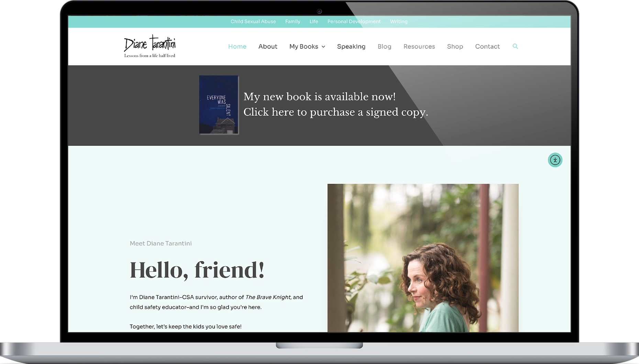Expand the My Books dropdown chevron
The height and width of the screenshot is (364, 639).
pyautogui.click(x=323, y=47)
